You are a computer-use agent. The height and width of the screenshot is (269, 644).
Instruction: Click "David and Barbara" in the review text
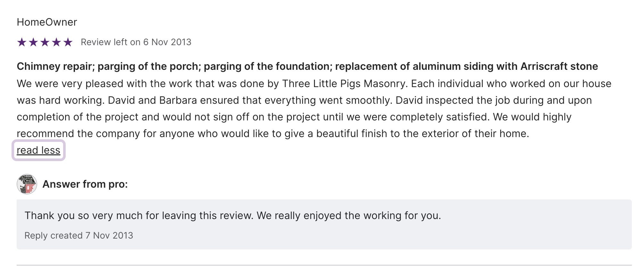[152, 100]
